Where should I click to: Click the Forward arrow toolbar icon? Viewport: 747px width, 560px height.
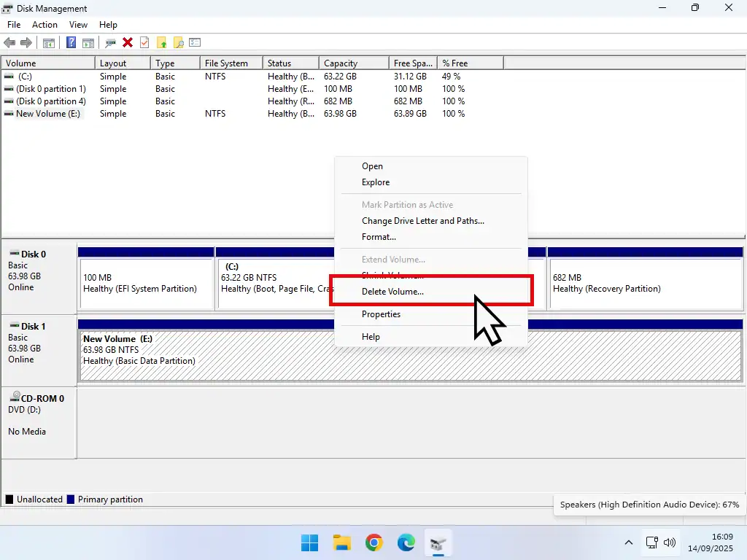[26, 43]
